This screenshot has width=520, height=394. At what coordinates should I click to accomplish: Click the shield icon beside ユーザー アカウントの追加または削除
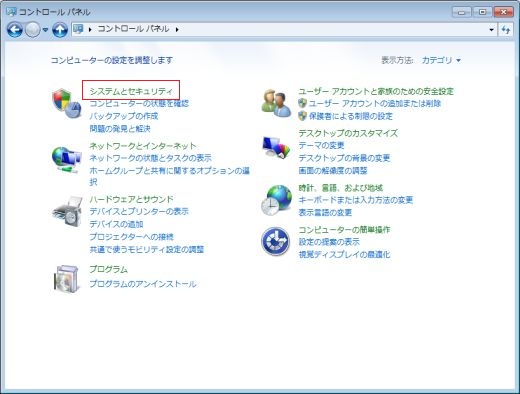click(302, 103)
